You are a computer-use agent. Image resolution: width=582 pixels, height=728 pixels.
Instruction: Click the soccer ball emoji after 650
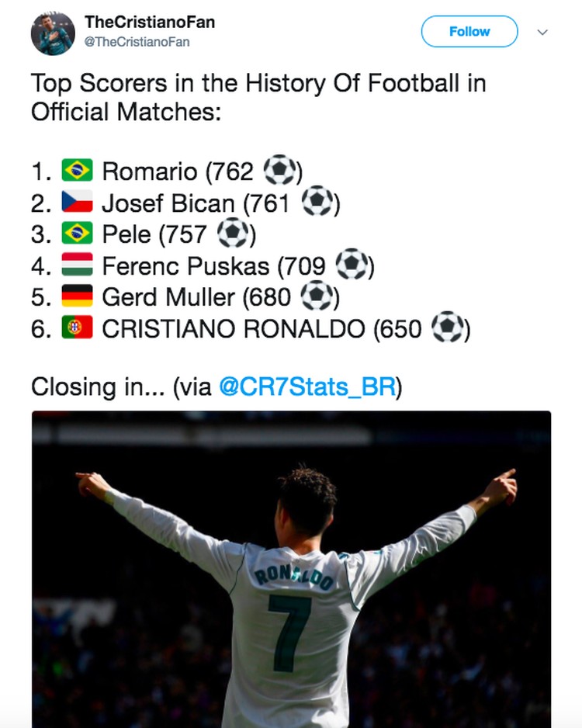(448, 327)
